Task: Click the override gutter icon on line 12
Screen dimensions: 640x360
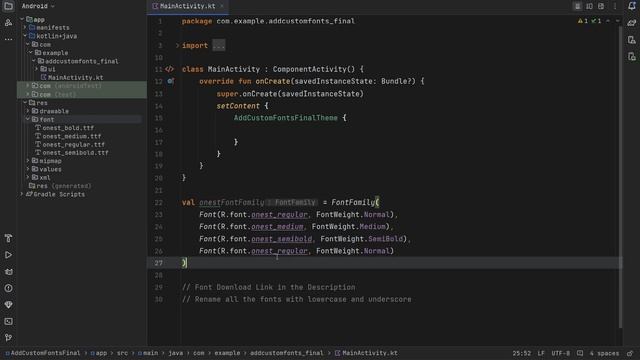Action: point(171,81)
